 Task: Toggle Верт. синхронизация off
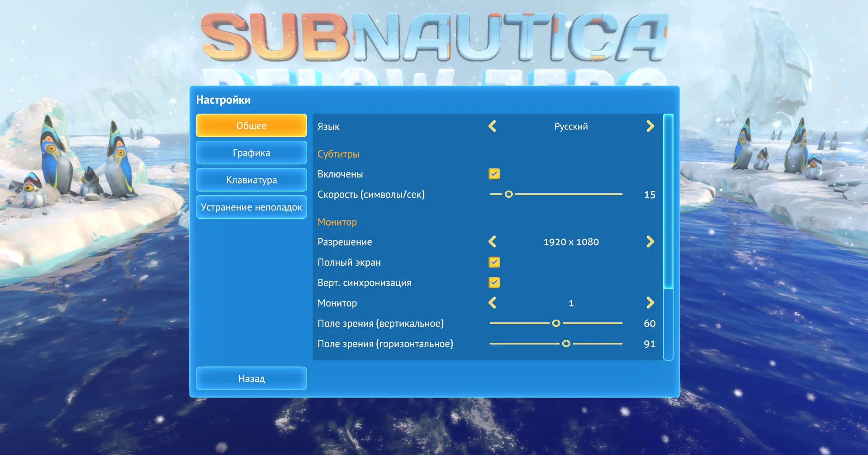point(494,283)
